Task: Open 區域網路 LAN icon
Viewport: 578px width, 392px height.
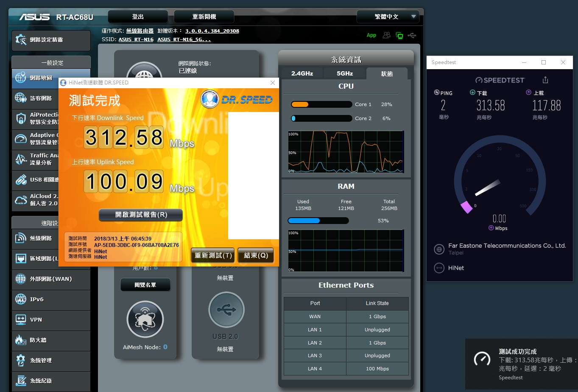Action: pos(21,258)
